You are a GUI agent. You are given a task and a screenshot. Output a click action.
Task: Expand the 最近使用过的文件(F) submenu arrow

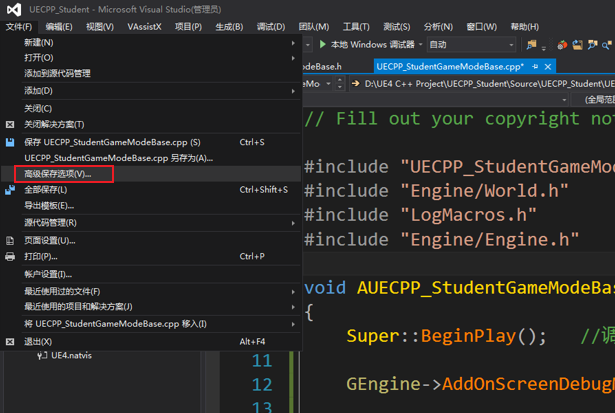[x=293, y=291]
